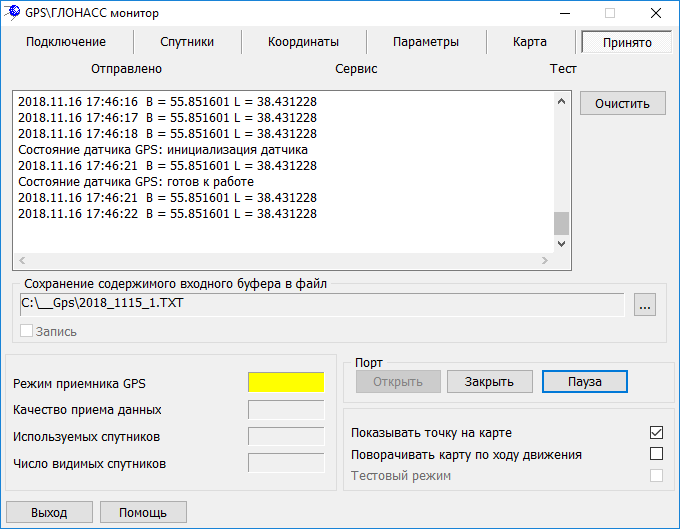Click the file path input field
Screen dimensions: 680x529
click(320, 304)
